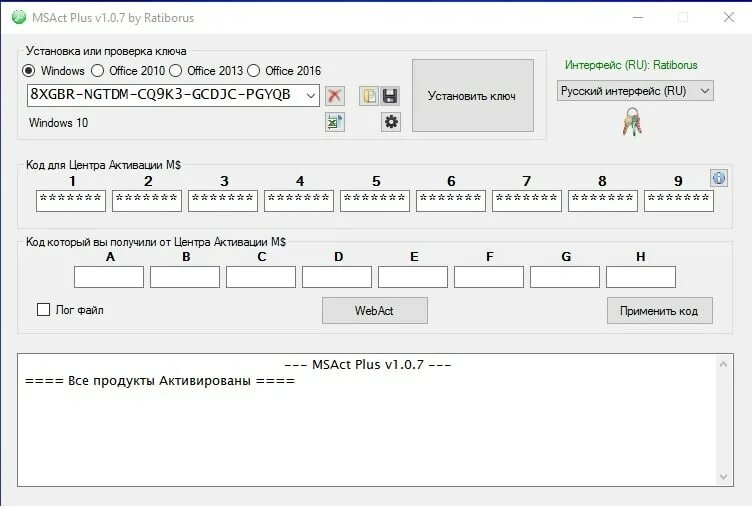The width and height of the screenshot is (752, 508).
Task: Click confirmation code field A
Action: [x=109, y=277]
